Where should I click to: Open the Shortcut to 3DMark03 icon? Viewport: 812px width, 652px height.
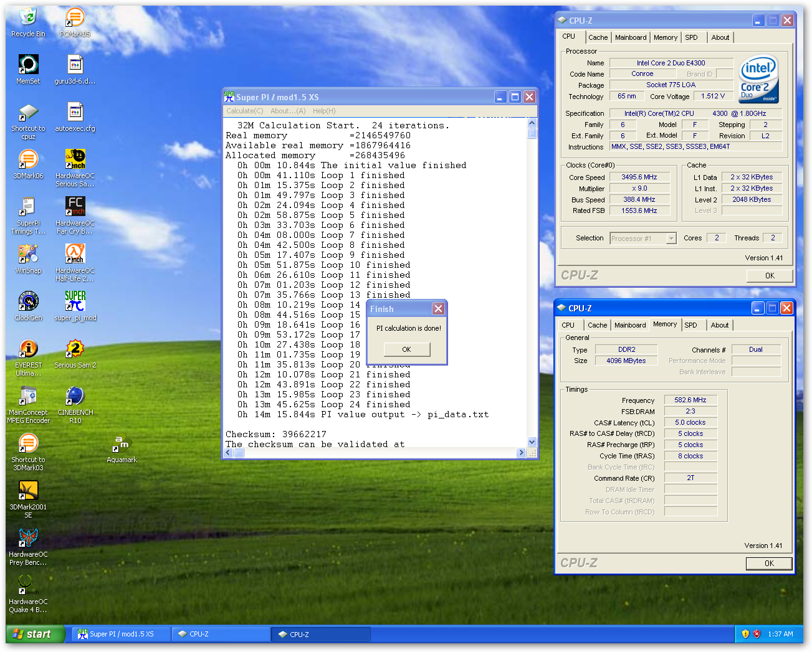pyautogui.click(x=28, y=452)
